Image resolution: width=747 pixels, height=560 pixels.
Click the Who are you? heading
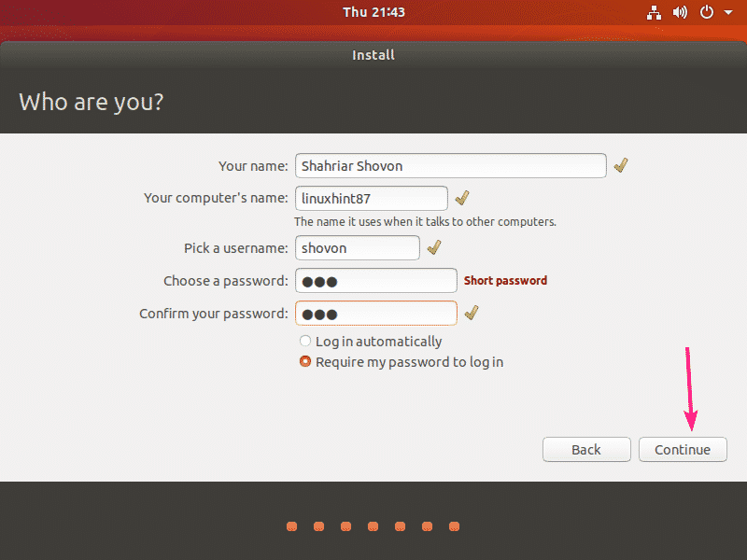tap(91, 103)
